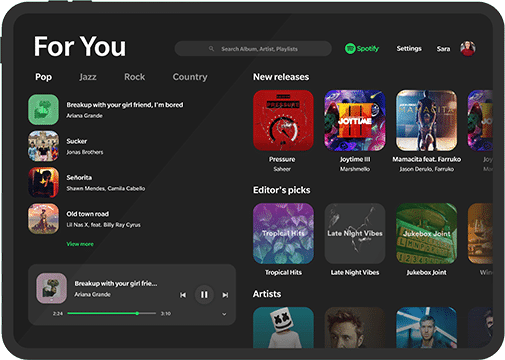Open the Late Night Vibes playlist tile
505x360 pixels.
355,234
